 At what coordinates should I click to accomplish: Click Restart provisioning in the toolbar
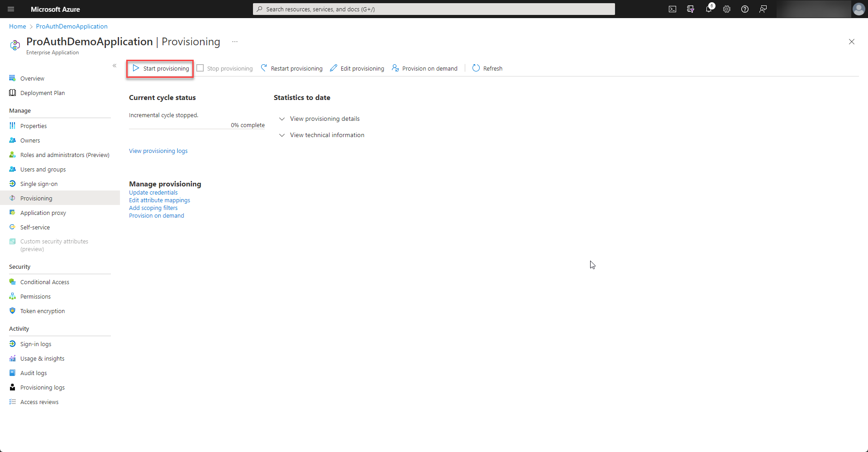click(291, 68)
